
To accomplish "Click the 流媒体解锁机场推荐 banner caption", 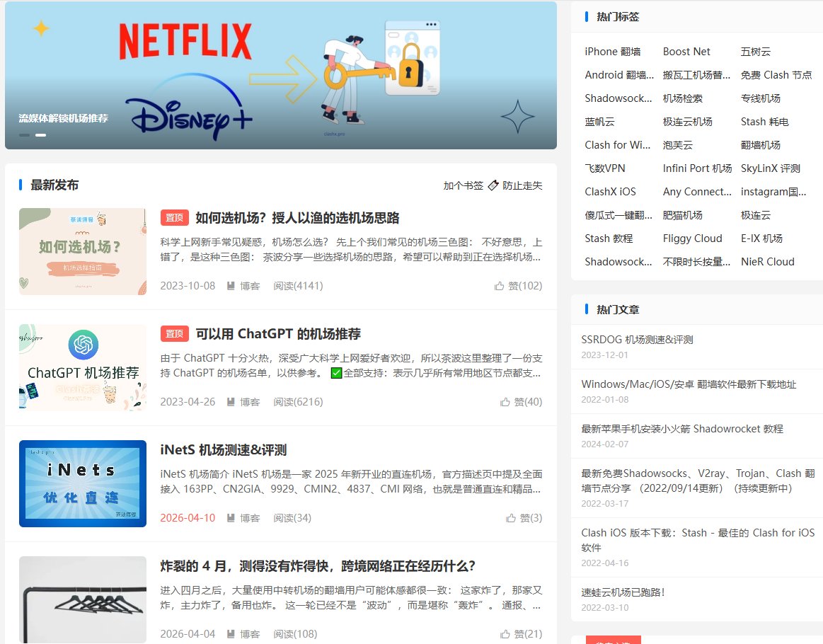I will click(64, 118).
